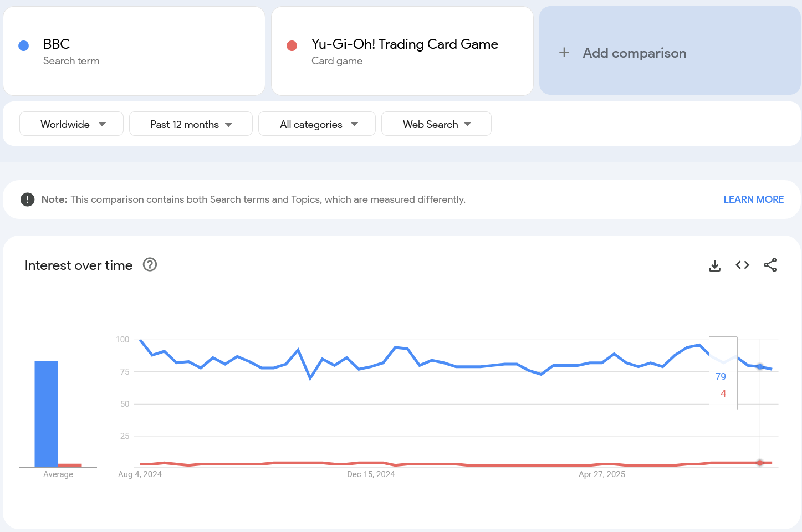802x532 pixels.
Task: Click the exclamation note icon
Action: click(x=27, y=199)
